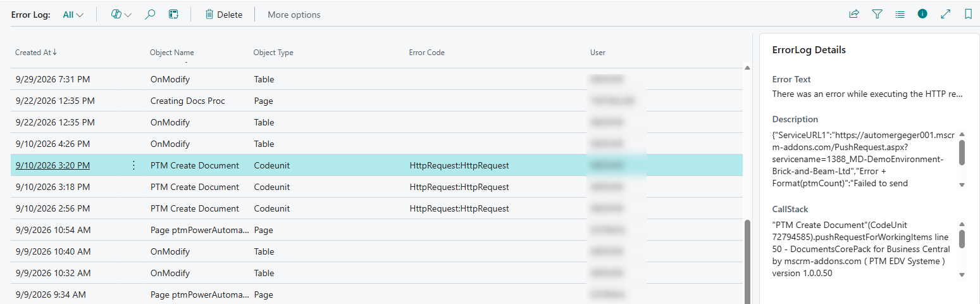The width and height of the screenshot is (980, 304).
Task: Click 9/9/2026 10:54 AM cell
Action: 53,230
